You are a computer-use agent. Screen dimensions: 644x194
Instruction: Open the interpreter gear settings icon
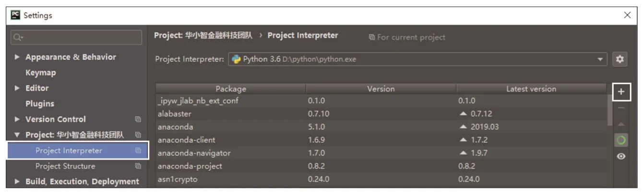pos(620,59)
